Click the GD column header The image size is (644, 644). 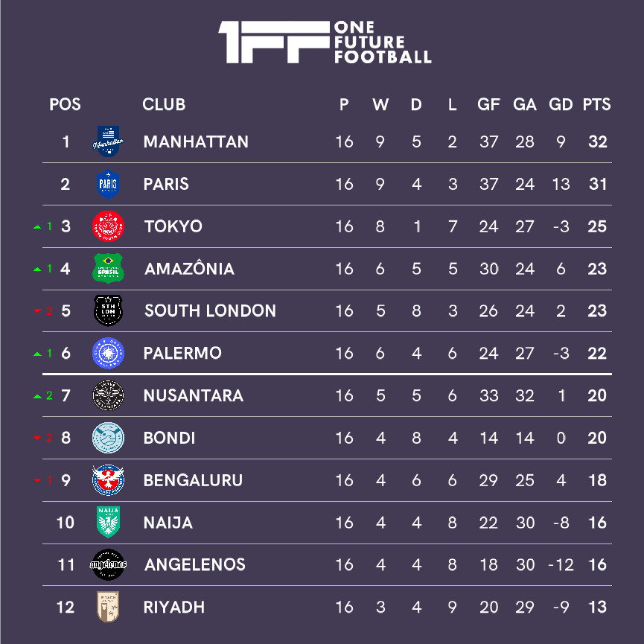point(561,105)
